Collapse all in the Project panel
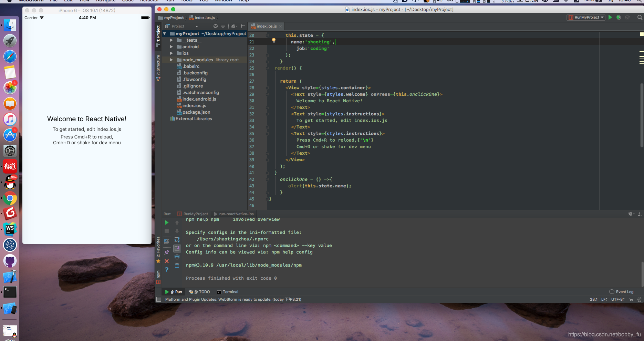This screenshot has width=644, height=341. tap(223, 26)
